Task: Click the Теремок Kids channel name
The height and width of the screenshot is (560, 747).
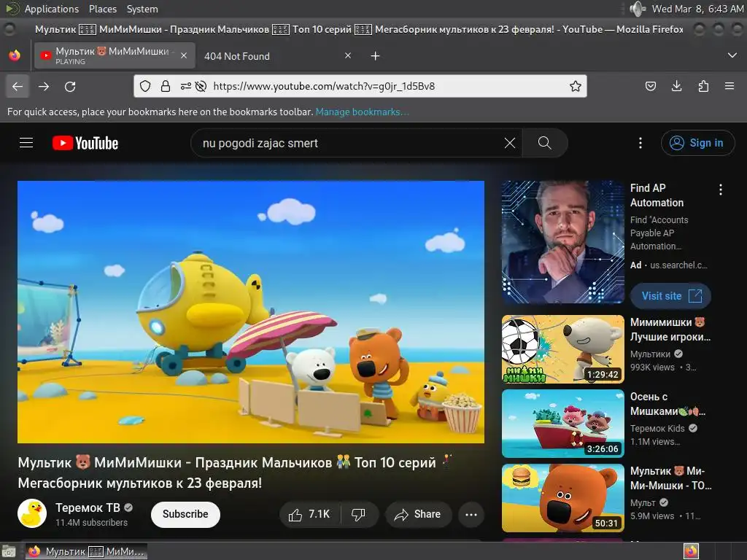Action: click(x=657, y=428)
